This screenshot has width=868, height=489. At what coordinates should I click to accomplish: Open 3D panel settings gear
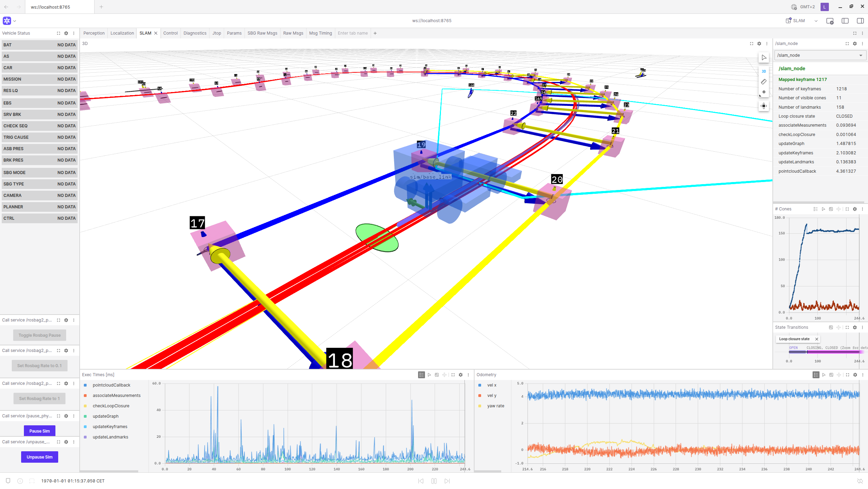[x=759, y=44]
